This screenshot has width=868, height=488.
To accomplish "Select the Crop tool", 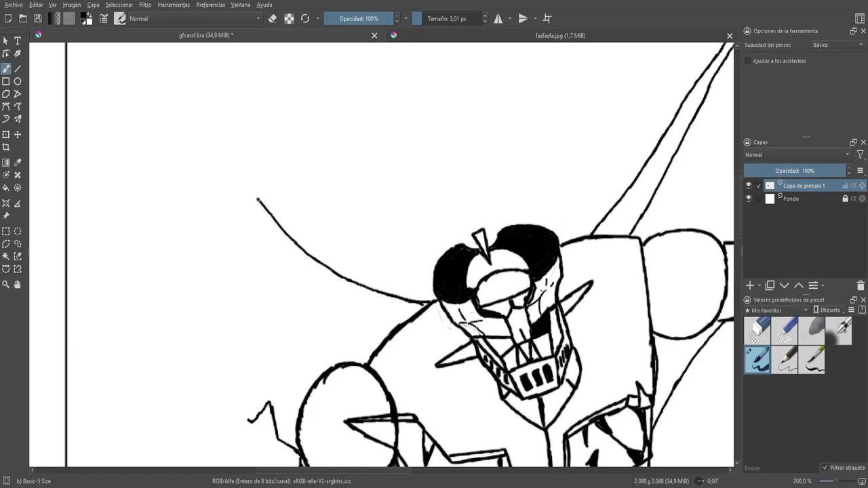I will (6, 147).
